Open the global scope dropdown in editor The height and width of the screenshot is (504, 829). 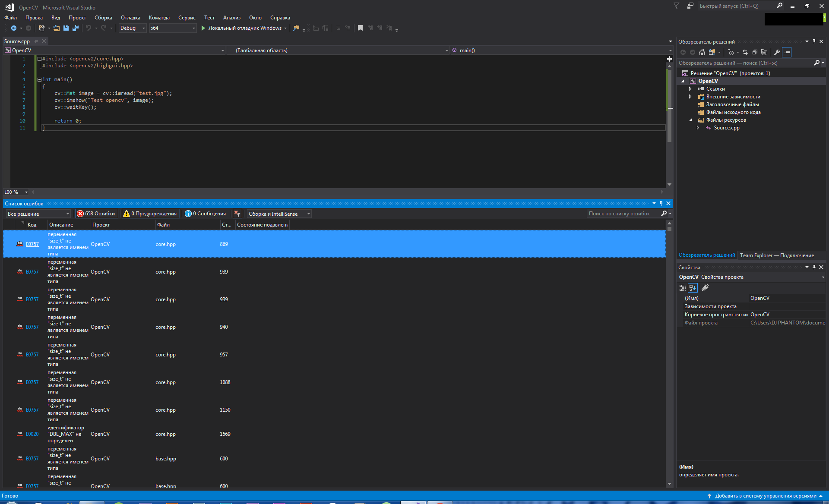click(339, 50)
